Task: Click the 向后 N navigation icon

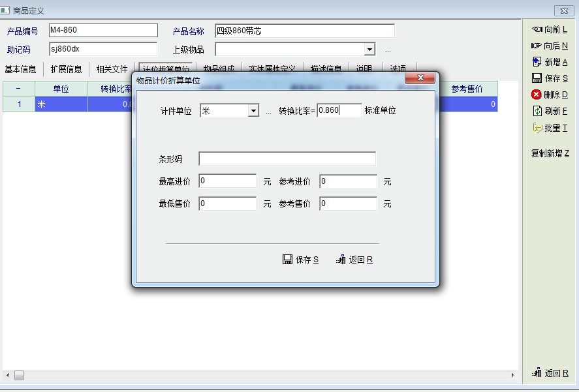Action: tap(537, 46)
